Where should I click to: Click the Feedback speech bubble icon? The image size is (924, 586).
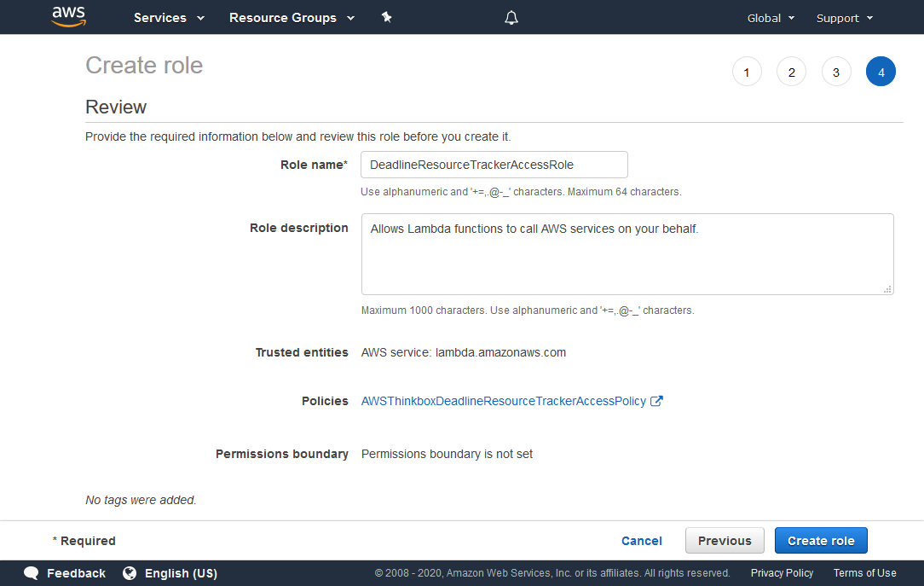[32, 573]
